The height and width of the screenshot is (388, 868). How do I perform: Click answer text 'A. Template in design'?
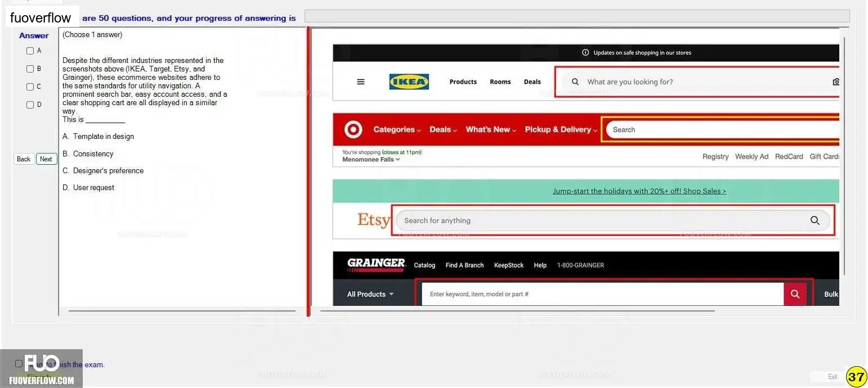[98, 136]
